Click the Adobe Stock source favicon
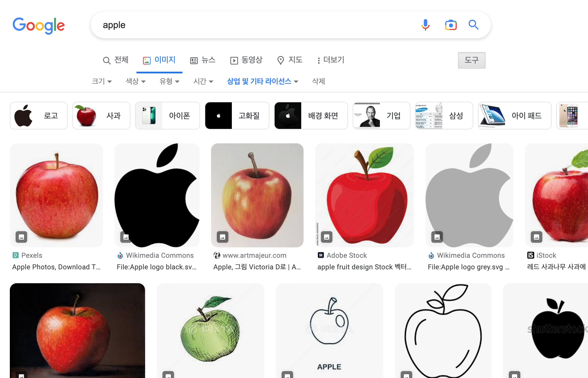The image size is (588, 378). pos(321,255)
